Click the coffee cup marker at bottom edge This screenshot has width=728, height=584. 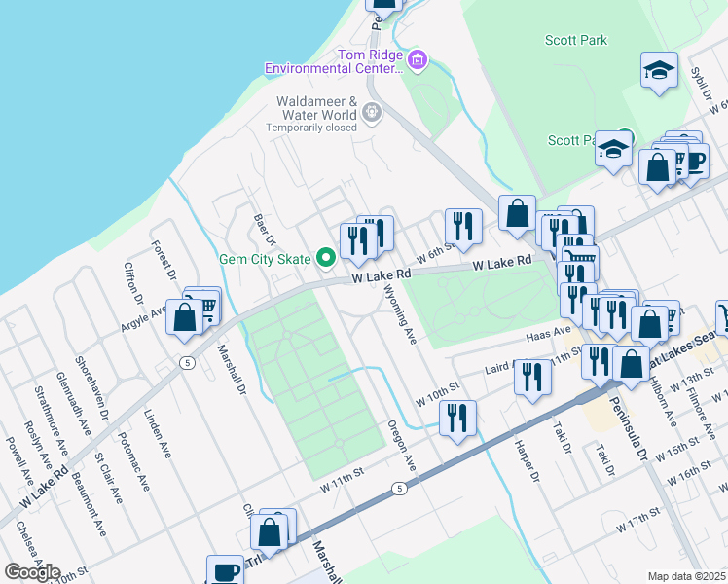tap(225, 570)
